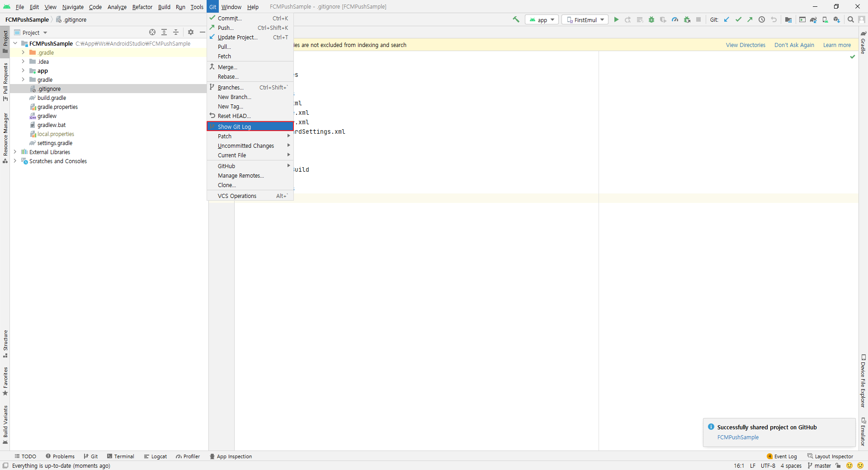Viewport: 868px width, 470px height.
Task: Select Show Git Log menu item
Action: (x=250, y=127)
